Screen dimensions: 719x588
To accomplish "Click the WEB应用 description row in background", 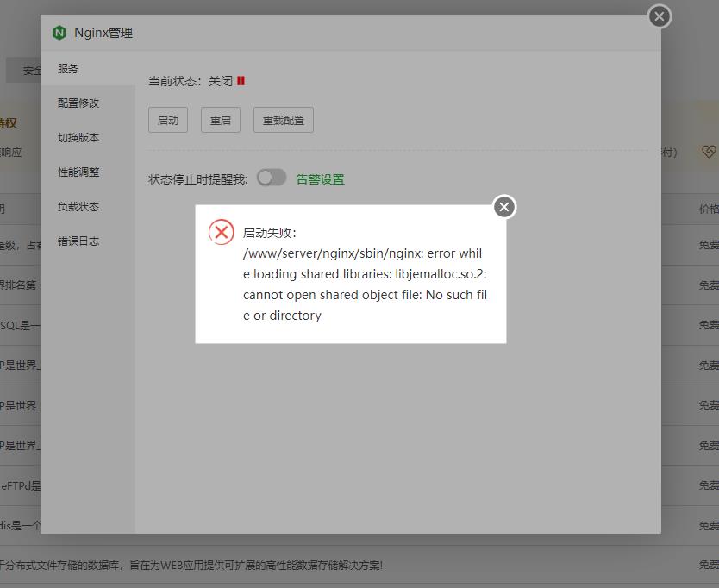I will [x=191, y=565].
